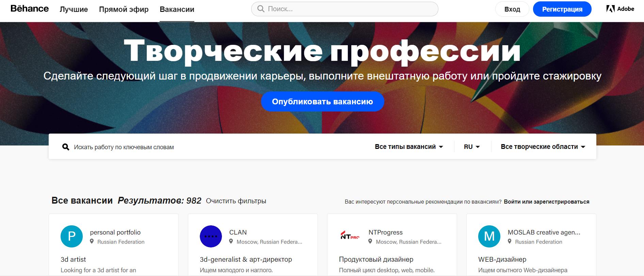Image resolution: width=644 pixels, height=276 pixels.
Task: Click the 'Регистрация' button
Action: pos(562,9)
